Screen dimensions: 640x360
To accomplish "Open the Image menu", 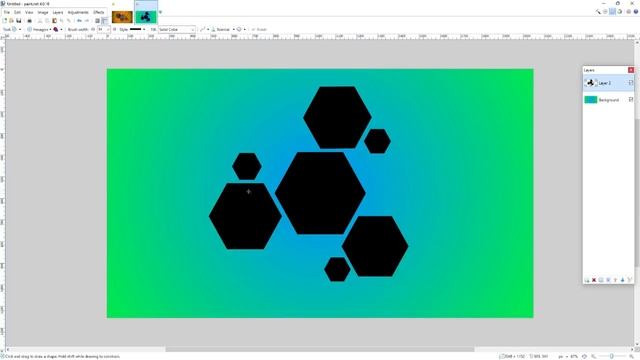I will tap(43, 12).
